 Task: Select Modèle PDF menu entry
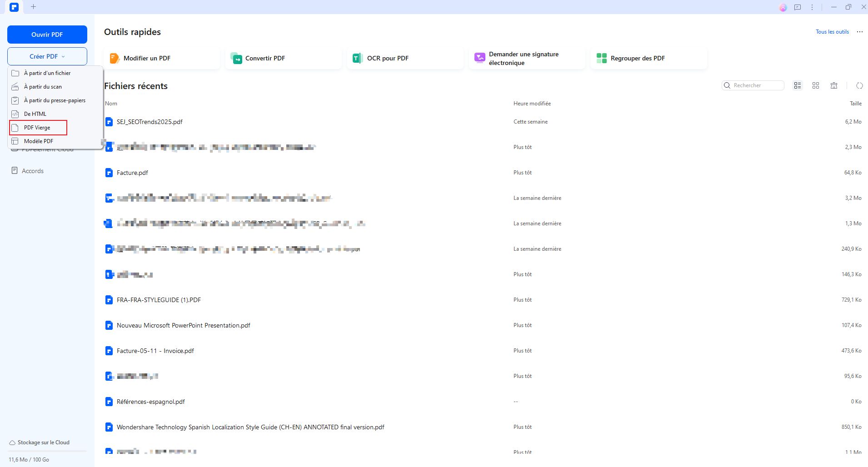click(56, 141)
